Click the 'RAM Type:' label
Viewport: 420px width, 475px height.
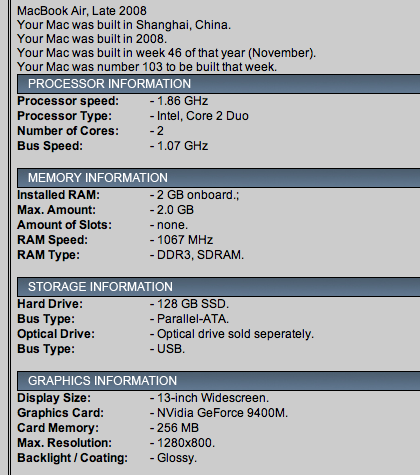point(49,255)
